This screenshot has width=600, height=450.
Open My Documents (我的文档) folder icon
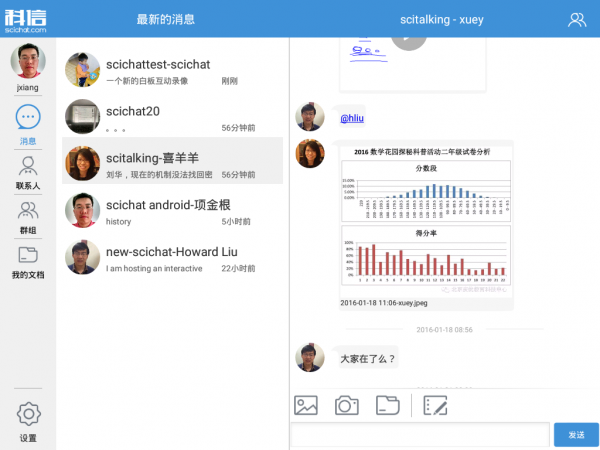coord(28,255)
